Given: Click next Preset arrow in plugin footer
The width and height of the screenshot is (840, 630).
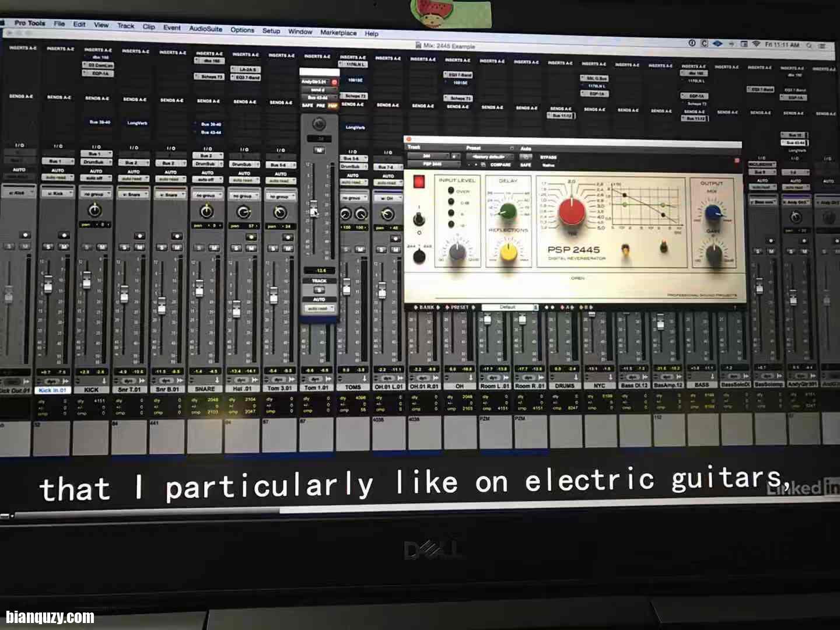Looking at the screenshot, I should coord(474,307).
